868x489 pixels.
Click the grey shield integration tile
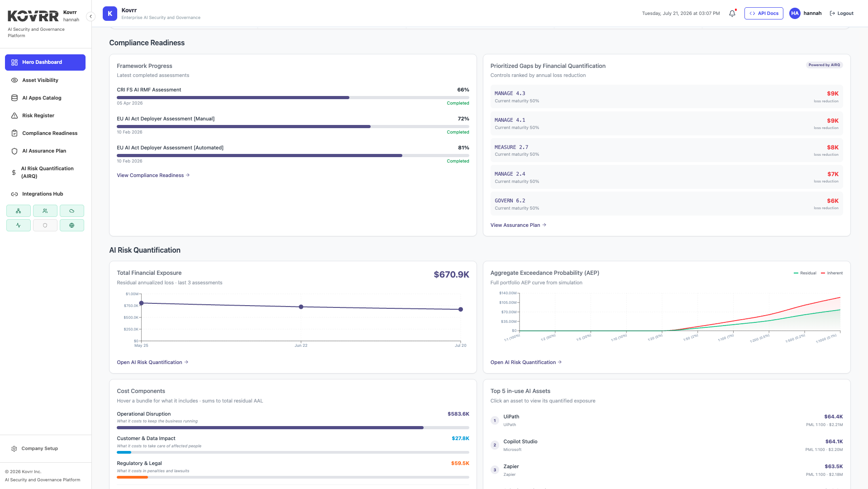pyautogui.click(x=45, y=225)
